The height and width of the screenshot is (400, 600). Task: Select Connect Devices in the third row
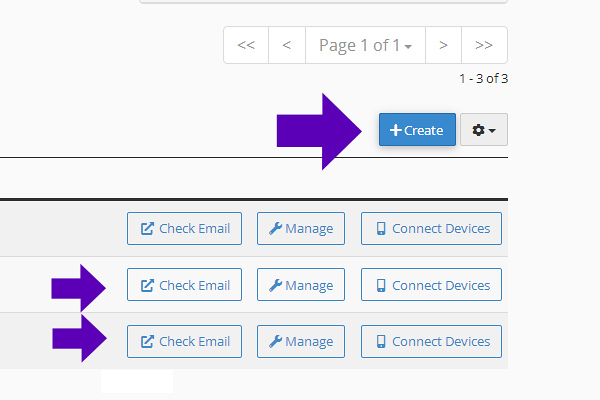coord(431,341)
